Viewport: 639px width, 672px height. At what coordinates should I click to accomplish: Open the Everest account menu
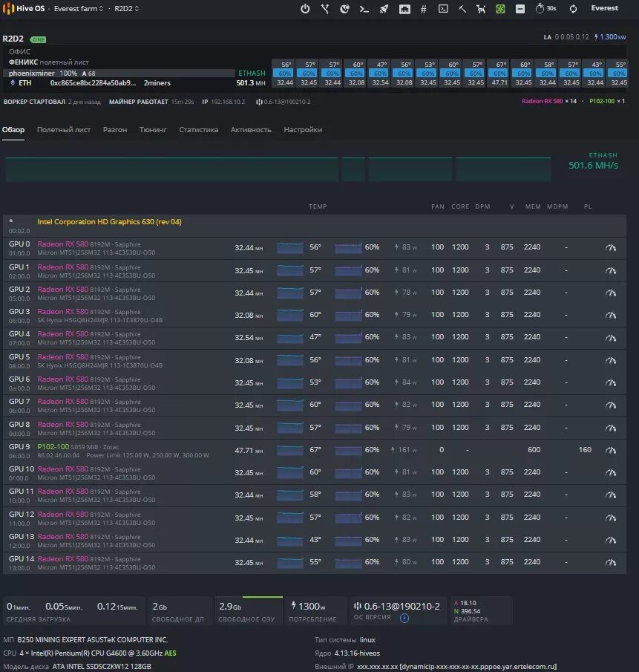click(x=604, y=8)
